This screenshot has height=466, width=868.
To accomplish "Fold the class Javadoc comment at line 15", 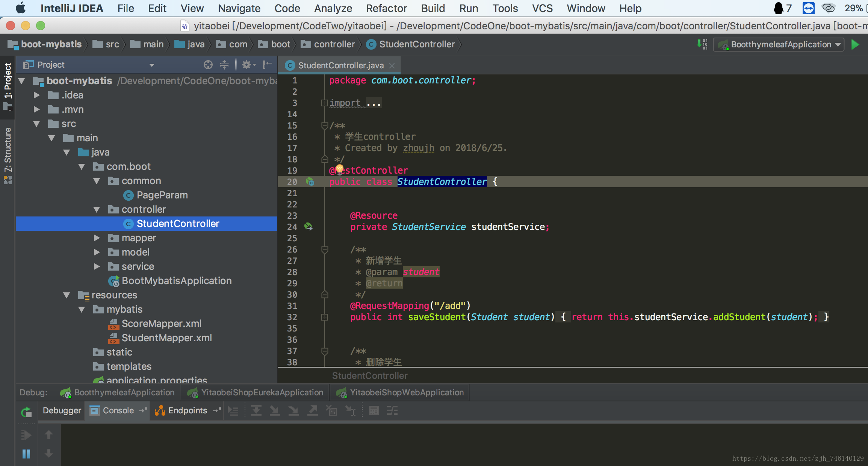I will point(325,126).
